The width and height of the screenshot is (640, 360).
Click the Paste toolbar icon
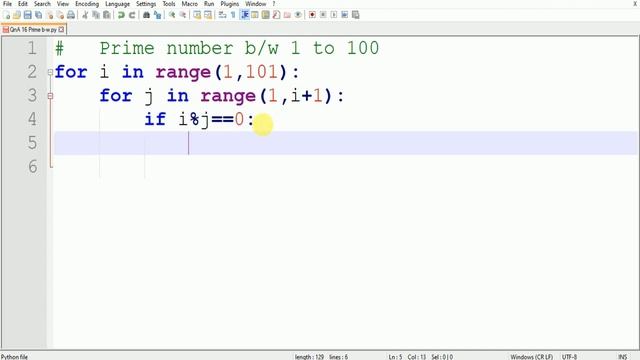point(107,15)
